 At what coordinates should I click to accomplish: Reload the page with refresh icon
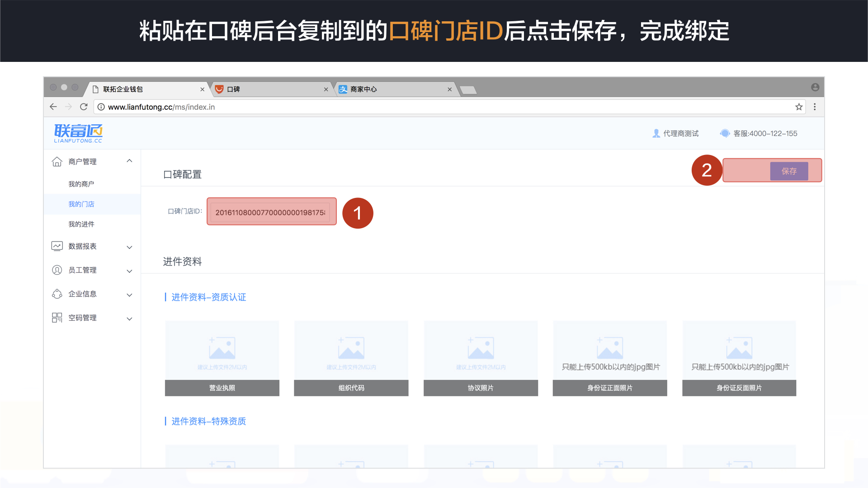point(84,107)
